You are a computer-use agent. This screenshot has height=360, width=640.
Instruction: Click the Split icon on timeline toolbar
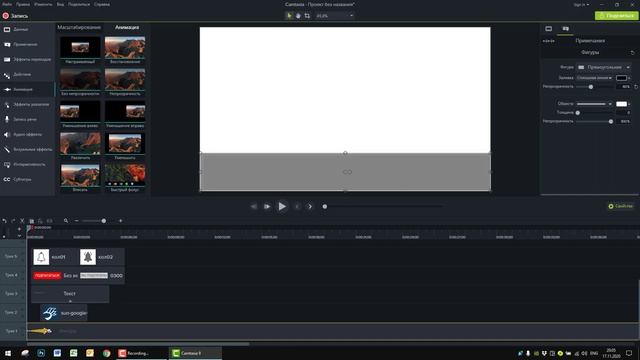tap(49, 221)
